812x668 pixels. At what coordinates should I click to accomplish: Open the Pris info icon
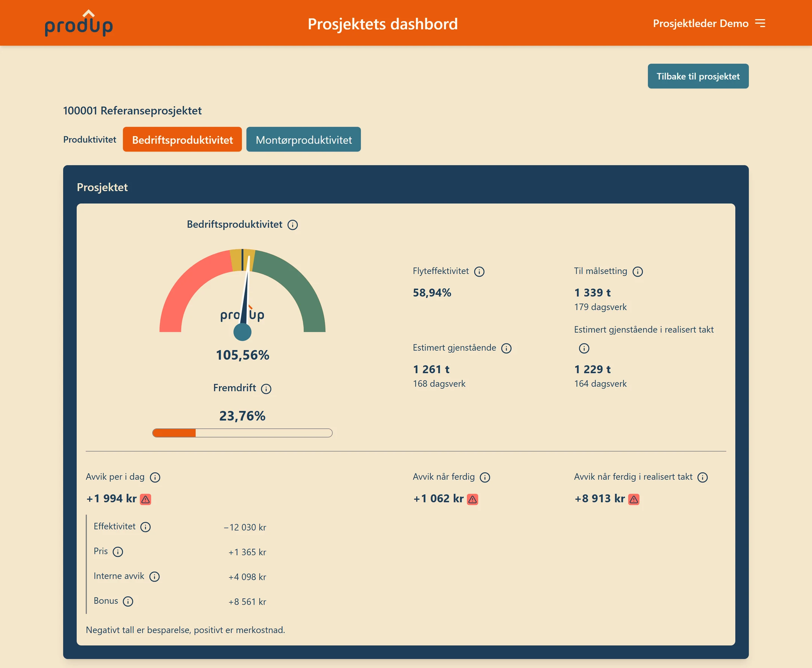118,552
